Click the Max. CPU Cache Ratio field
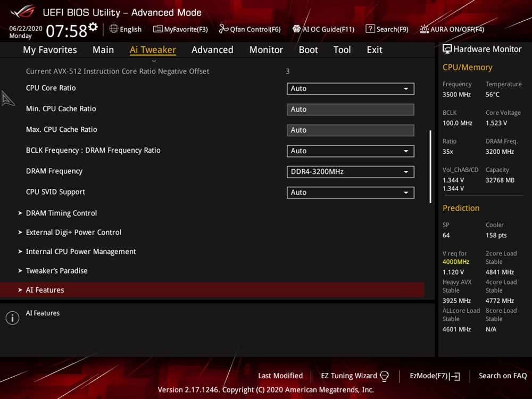The height and width of the screenshot is (399, 532). [351, 130]
